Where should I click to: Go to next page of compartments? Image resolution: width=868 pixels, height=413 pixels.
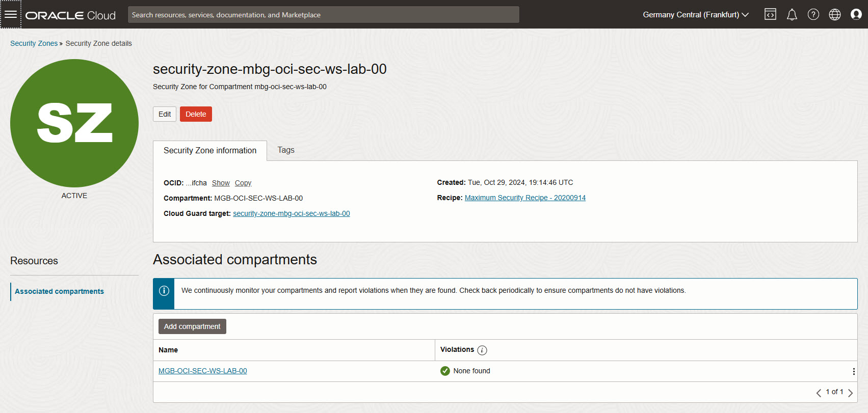click(850, 393)
